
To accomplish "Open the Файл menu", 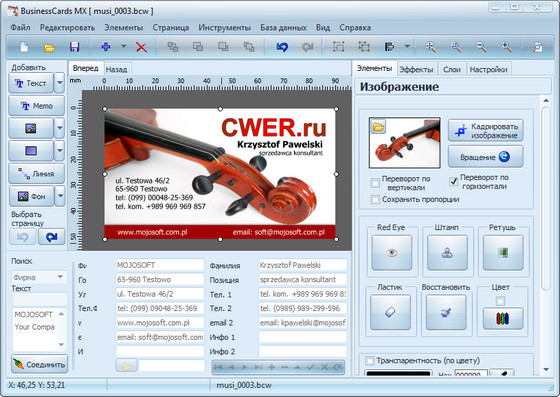I will [20, 27].
